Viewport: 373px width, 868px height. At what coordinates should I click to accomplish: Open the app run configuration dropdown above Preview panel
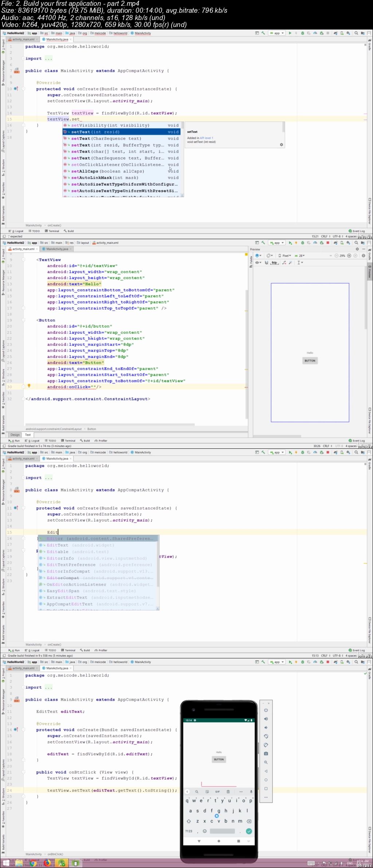276,243
